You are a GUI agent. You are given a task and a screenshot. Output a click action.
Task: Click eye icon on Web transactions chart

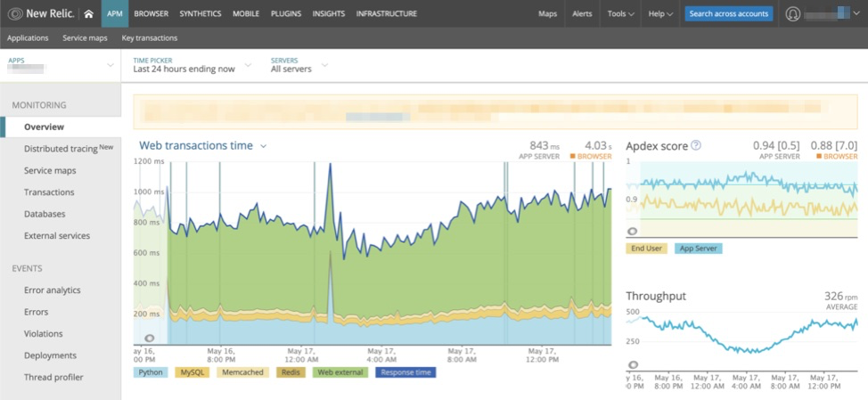tap(149, 338)
